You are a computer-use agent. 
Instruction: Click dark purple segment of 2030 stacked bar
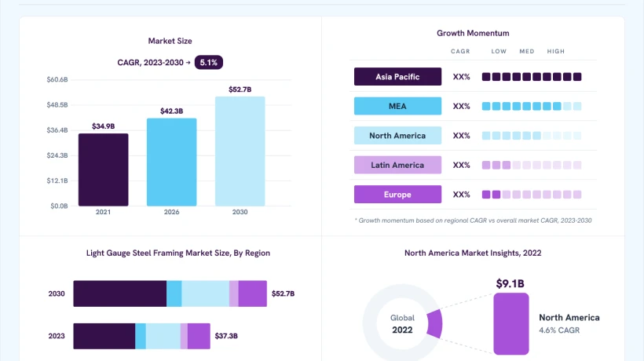tap(120, 294)
